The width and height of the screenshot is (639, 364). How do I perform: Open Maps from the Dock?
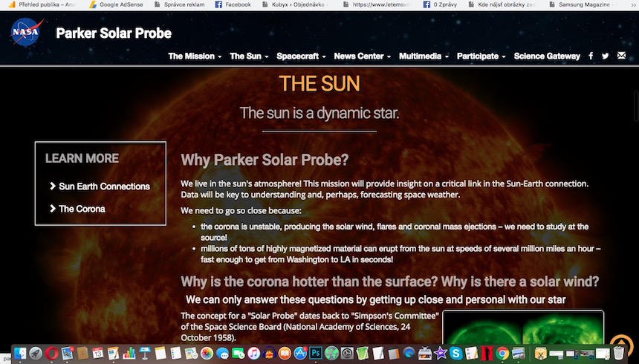click(191, 353)
